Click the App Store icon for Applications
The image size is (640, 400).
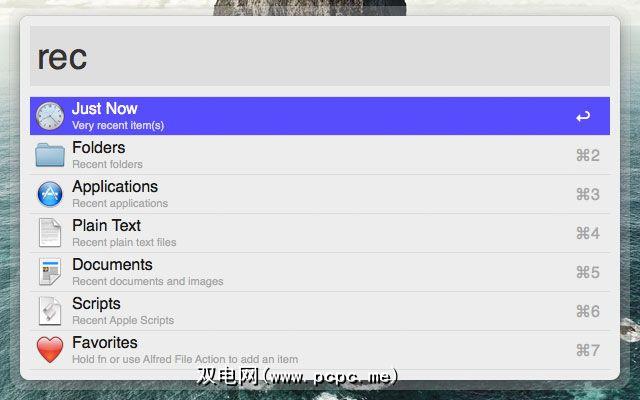50,194
